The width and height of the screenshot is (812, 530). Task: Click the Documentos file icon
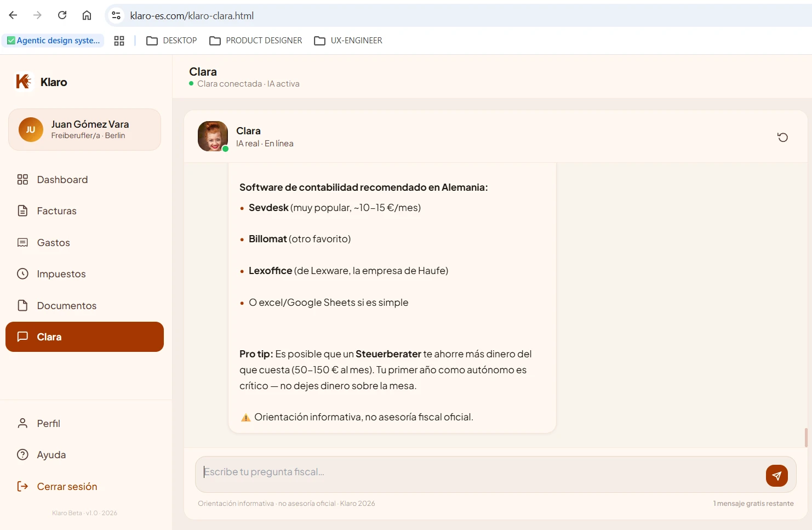(x=22, y=305)
